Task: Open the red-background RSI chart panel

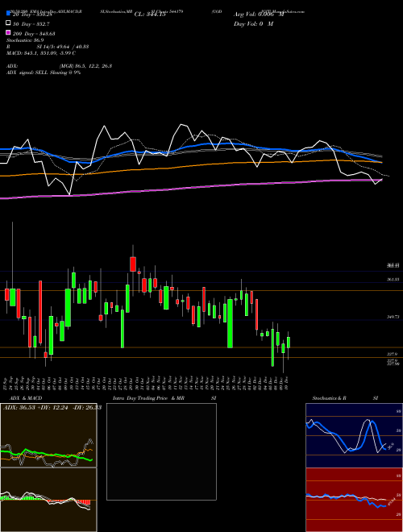Action: (354, 500)
